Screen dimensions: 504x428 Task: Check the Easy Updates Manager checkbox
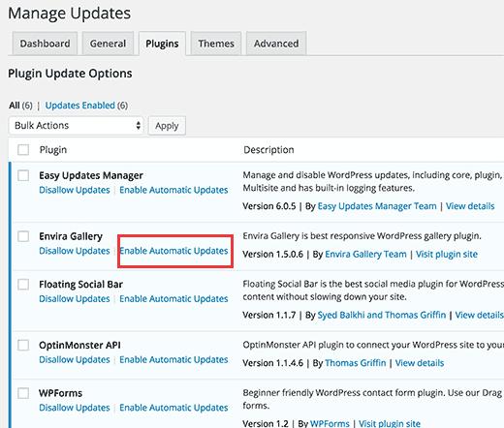coord(23,175)
